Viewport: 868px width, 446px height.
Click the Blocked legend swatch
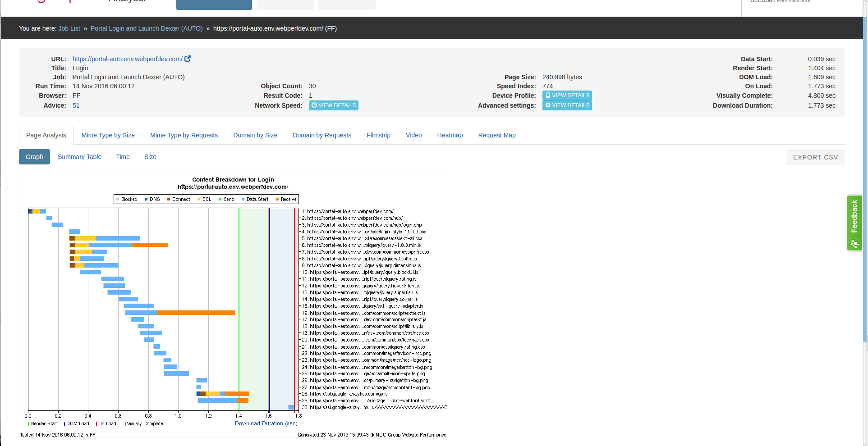pos(118,199)
